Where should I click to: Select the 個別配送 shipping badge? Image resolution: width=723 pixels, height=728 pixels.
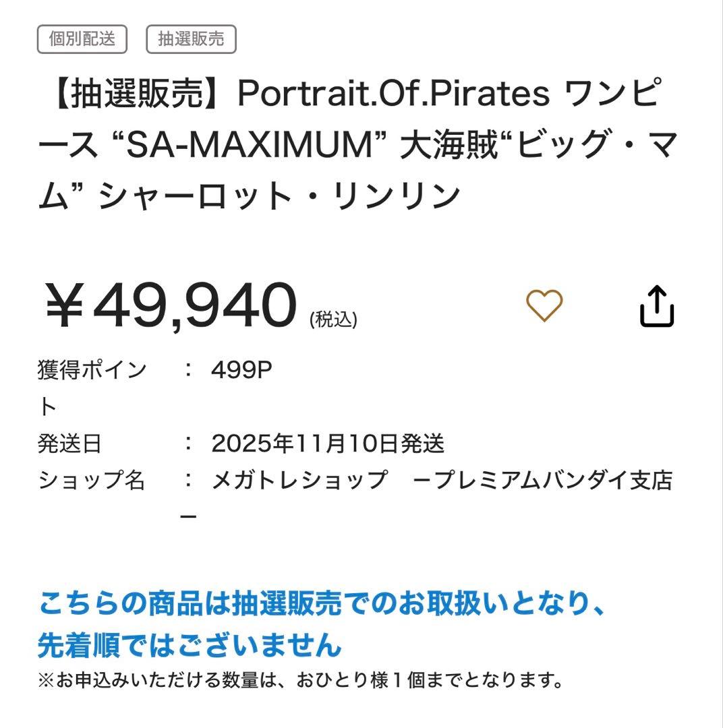click(x=82, y=39)
